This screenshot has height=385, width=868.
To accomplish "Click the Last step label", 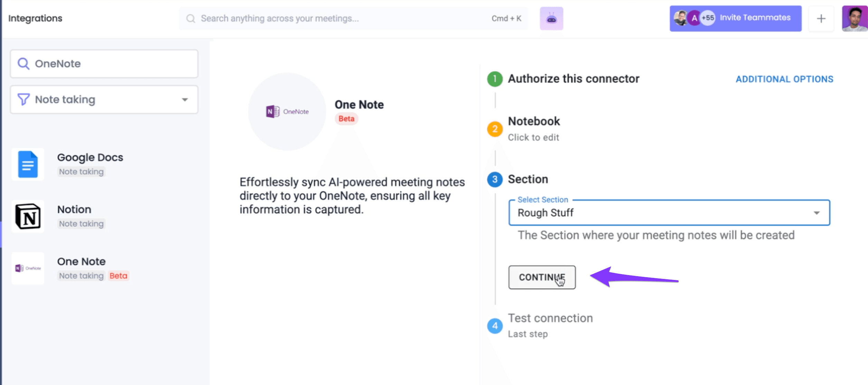I will click(528, 334).
